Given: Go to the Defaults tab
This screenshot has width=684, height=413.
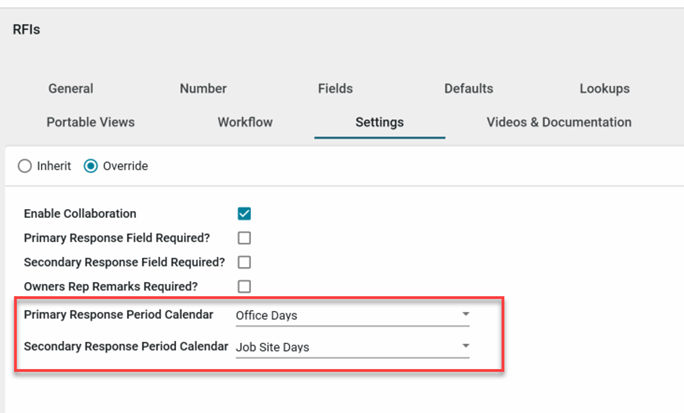Looking at the screenshot, I should (469, 88).
